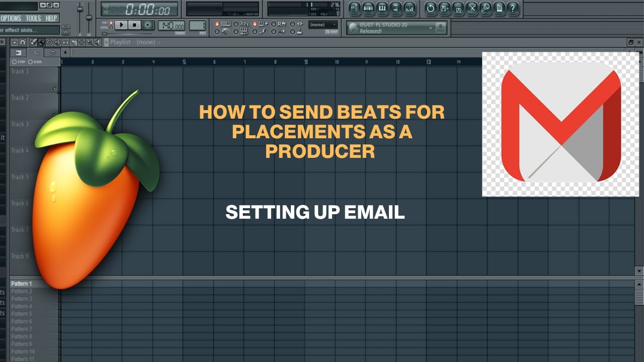Click the Save icon in the toolbar

point(444,9)
